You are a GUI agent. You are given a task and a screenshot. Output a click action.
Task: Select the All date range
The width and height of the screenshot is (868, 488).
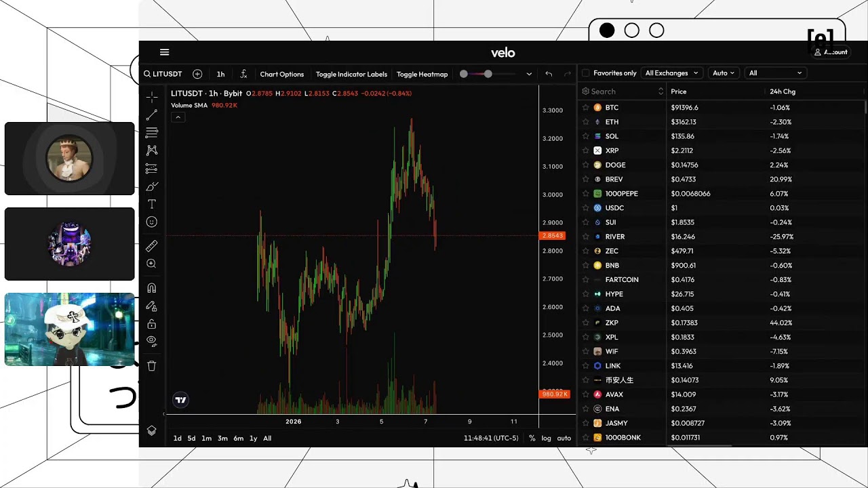click(267, 439)
